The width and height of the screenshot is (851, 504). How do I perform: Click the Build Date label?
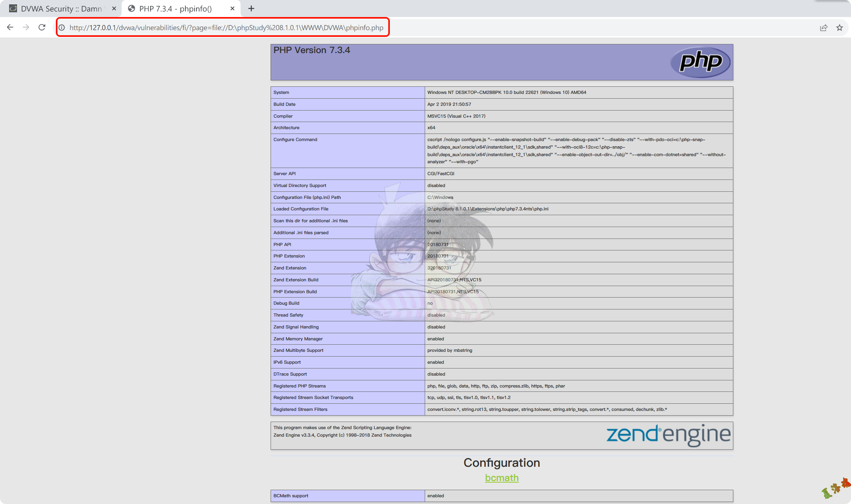(284, 104)
